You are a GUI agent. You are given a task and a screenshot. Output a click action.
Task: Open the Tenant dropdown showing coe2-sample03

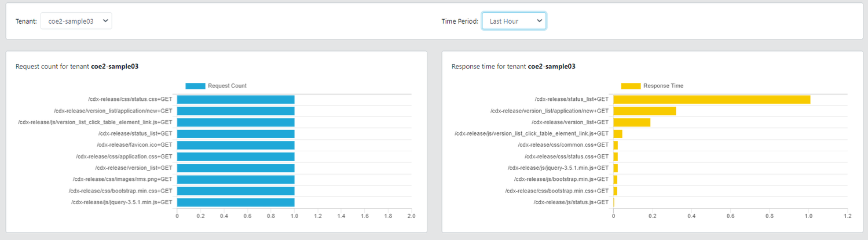76,21
